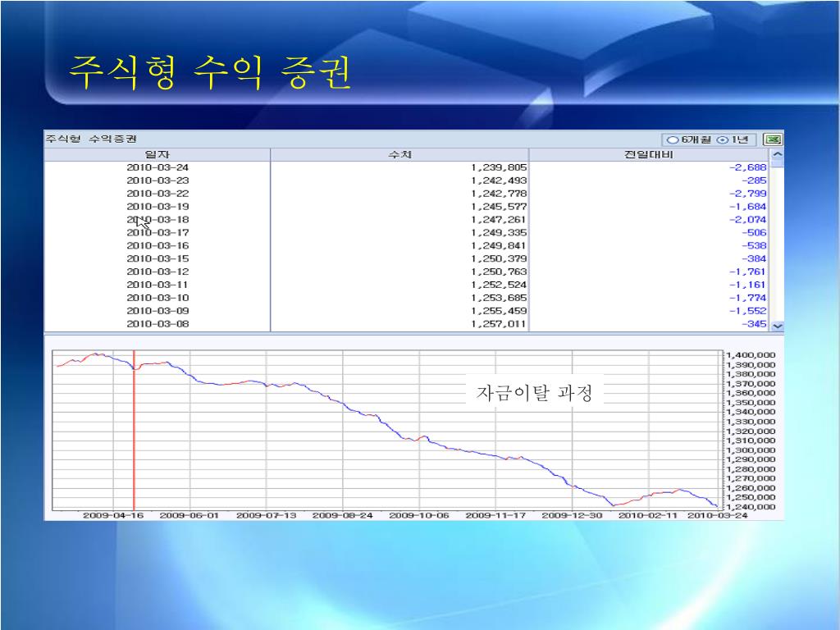
Task: Select the date 2010-03-22 cell
Action: click(x=157, y=194)
